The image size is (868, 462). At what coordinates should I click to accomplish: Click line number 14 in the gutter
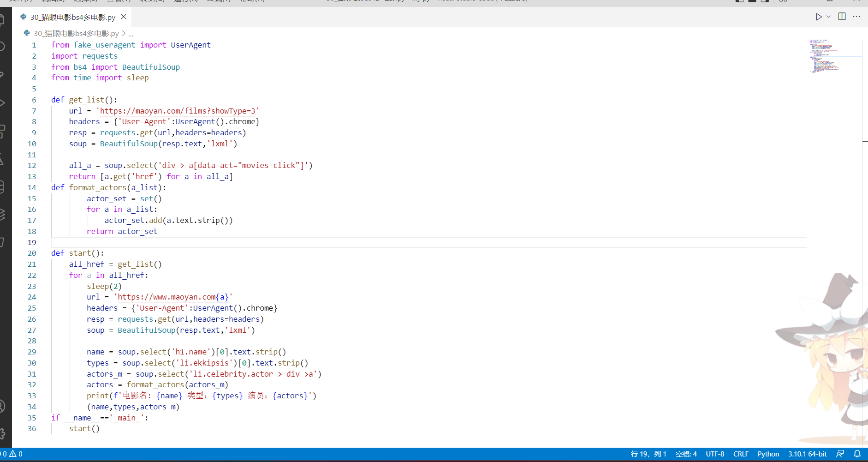[32, 187]
